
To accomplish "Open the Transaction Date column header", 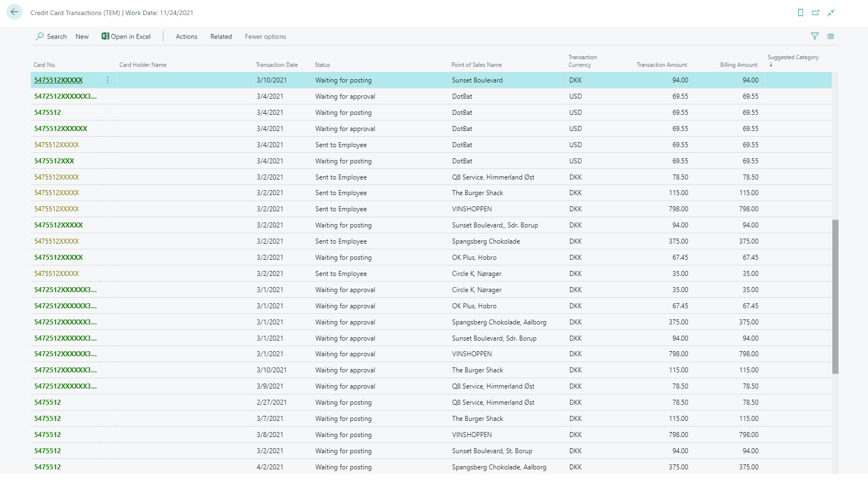I will tap(277, 65).
